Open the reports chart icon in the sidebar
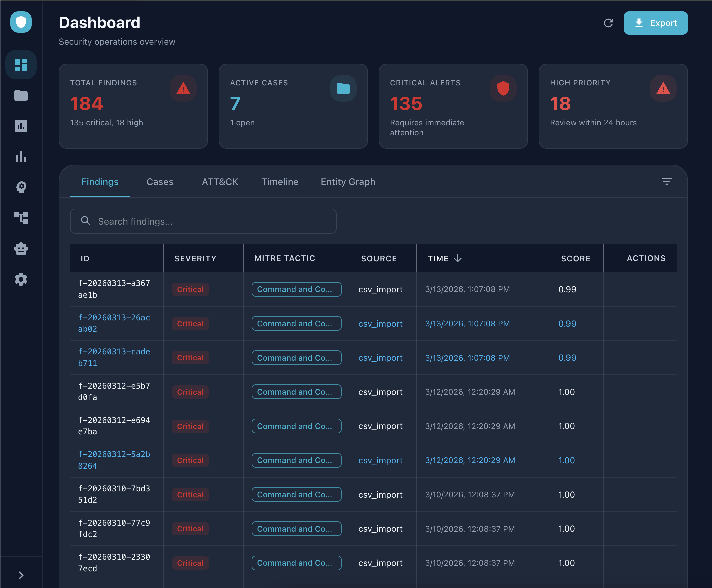The image size is (712, 588). click(21, 126)
